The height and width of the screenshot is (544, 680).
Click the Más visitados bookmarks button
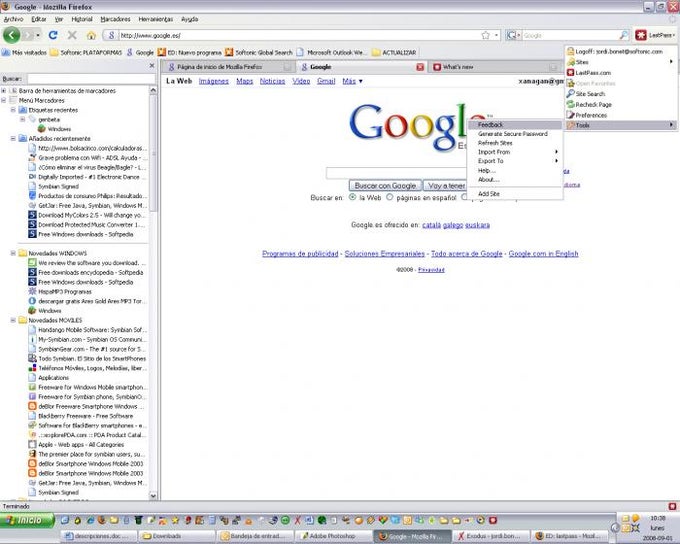point(24,52)
